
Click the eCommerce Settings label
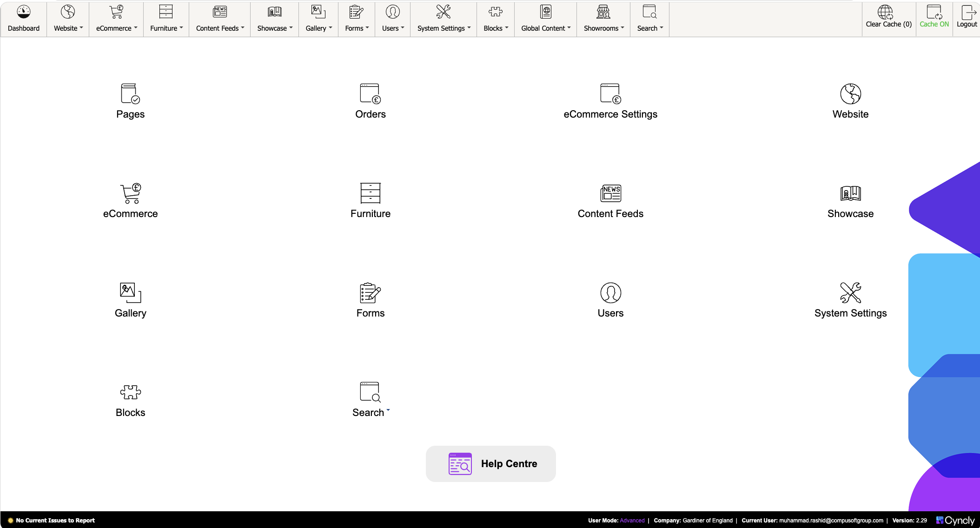pos(610,114)
